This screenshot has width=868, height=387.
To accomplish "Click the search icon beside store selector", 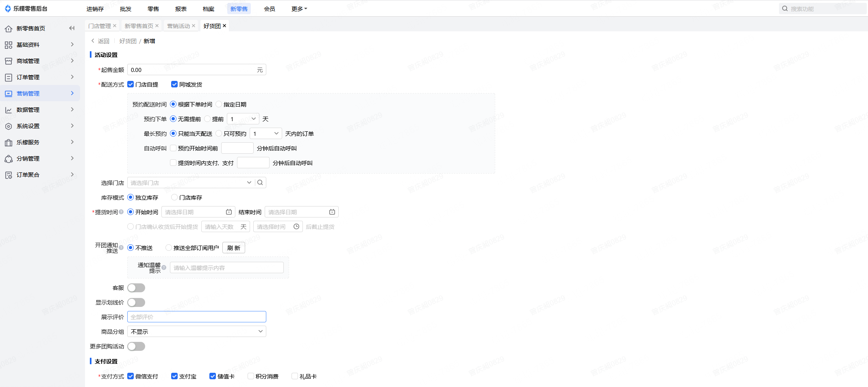I will [x=260, y=183].
